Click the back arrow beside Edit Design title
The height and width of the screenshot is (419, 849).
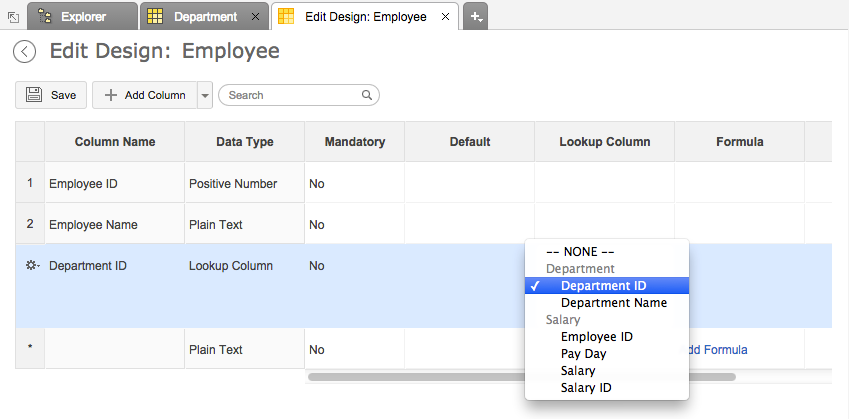click(25, 52)
